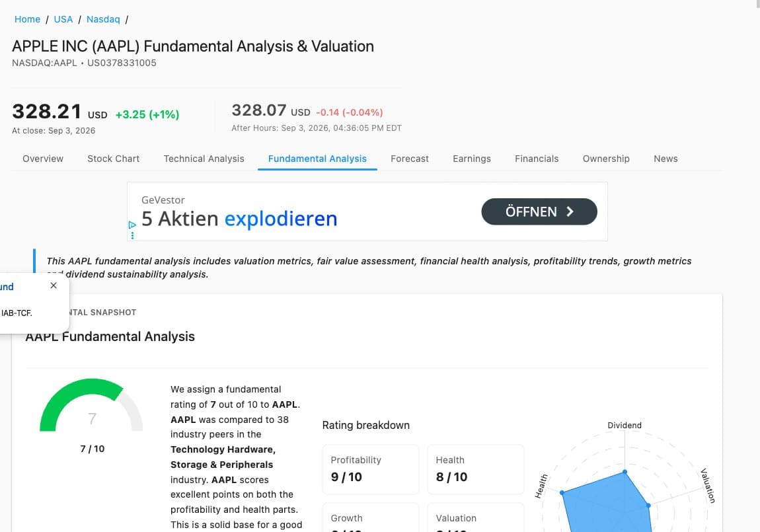This screenshot has width=760, height=532.
Task: Open the Nasdaq breadcrumb link
Action: [x=102, y=19]
